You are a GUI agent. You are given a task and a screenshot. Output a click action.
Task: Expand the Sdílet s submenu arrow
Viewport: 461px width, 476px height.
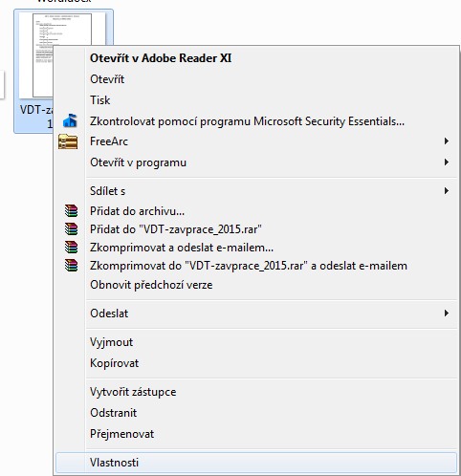tap(447, 191)
